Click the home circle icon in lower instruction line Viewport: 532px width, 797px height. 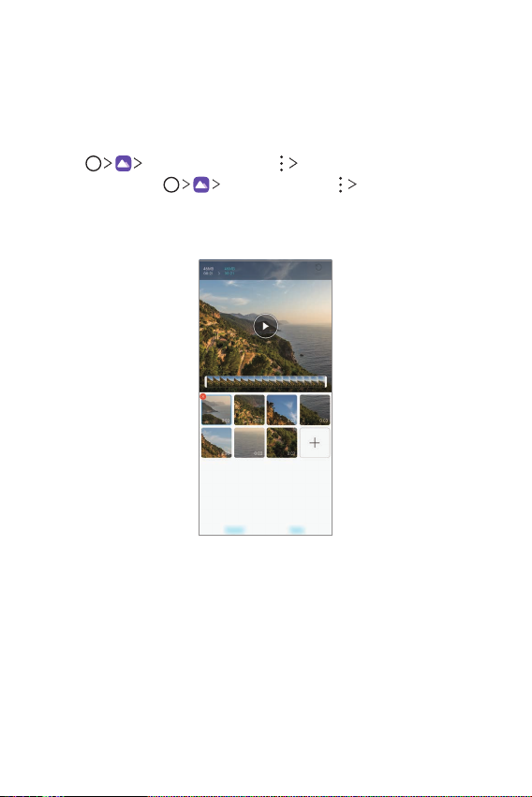(x=171, y=184)
